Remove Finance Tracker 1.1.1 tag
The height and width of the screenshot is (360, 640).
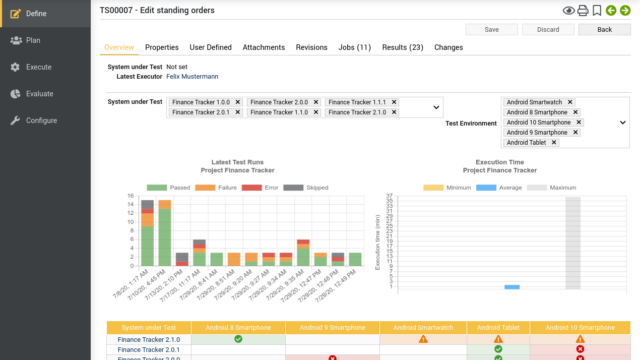point(394,102)
